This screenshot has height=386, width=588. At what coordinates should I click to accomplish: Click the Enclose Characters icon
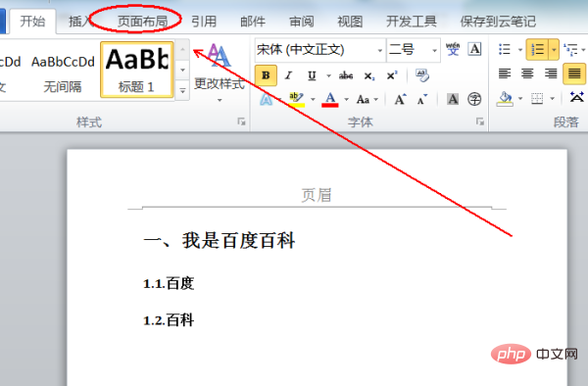coord(474,99)
